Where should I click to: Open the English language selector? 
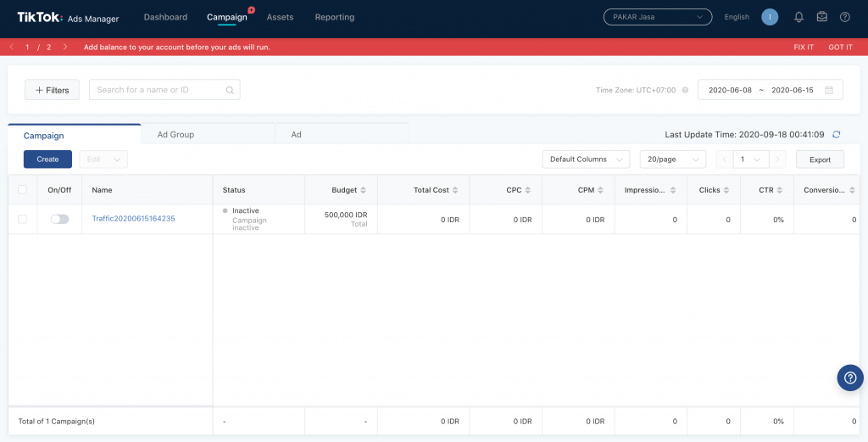(737, 17)
